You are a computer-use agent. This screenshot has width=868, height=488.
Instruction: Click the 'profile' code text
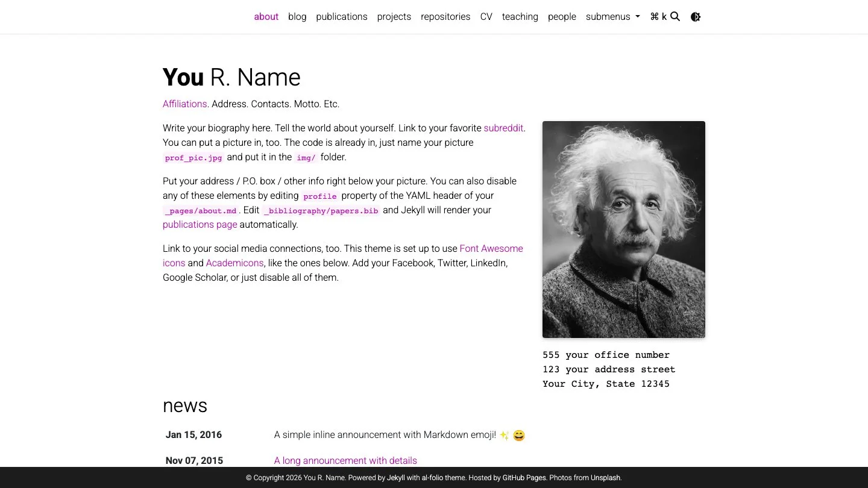[x=320, y=196]
